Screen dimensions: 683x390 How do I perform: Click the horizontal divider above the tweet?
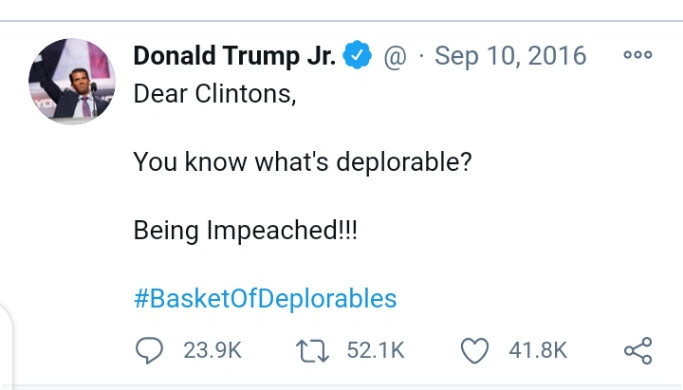click(342, 20)
